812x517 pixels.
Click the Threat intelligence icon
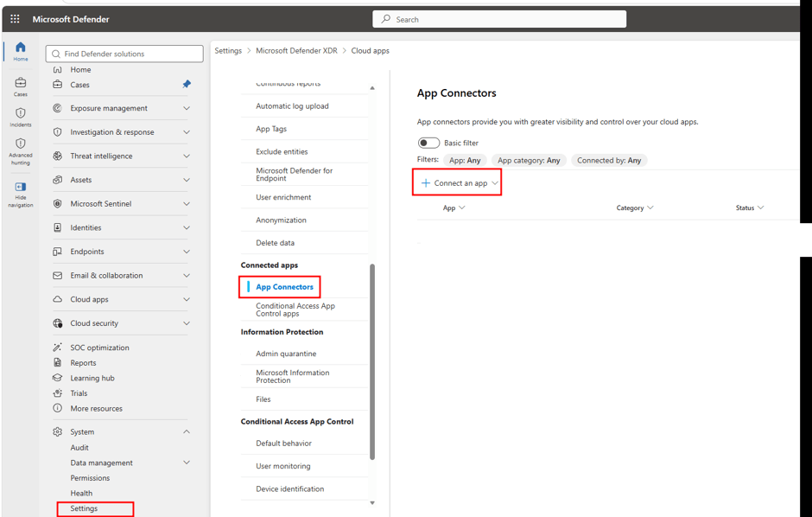[x=58, y=156]
